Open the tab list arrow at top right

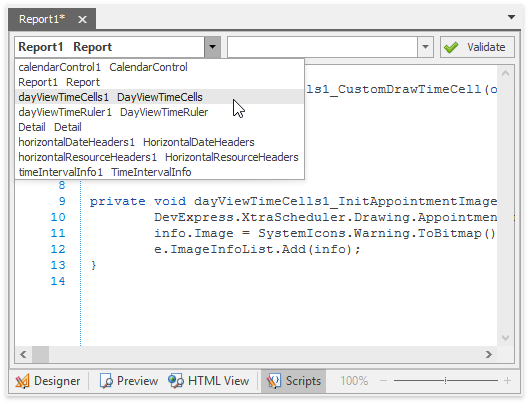pyautogui.click(x=511, y=17)
